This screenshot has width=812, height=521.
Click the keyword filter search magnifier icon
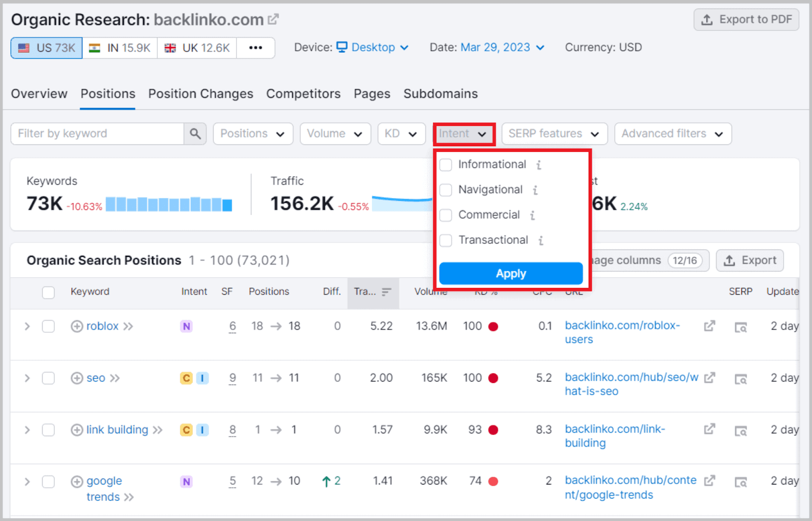pyautogui.click(x=195, y=133)
